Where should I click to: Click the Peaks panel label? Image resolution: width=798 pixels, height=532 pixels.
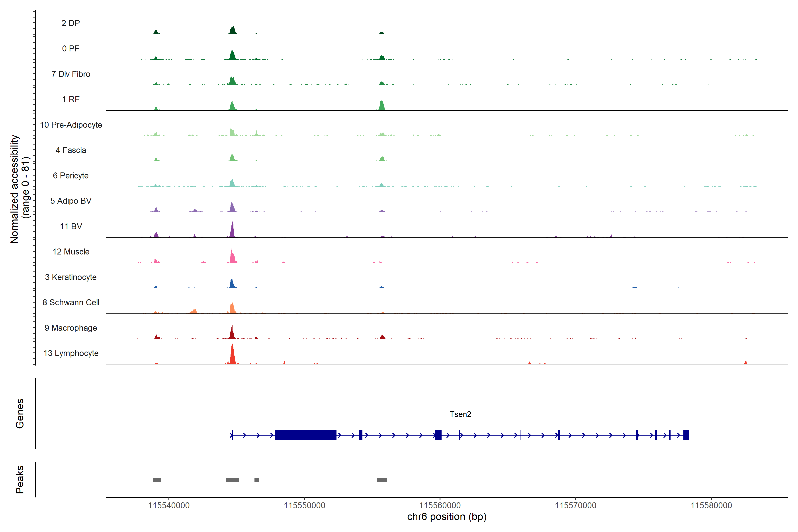pyautogui.click(x=20, y=479)
